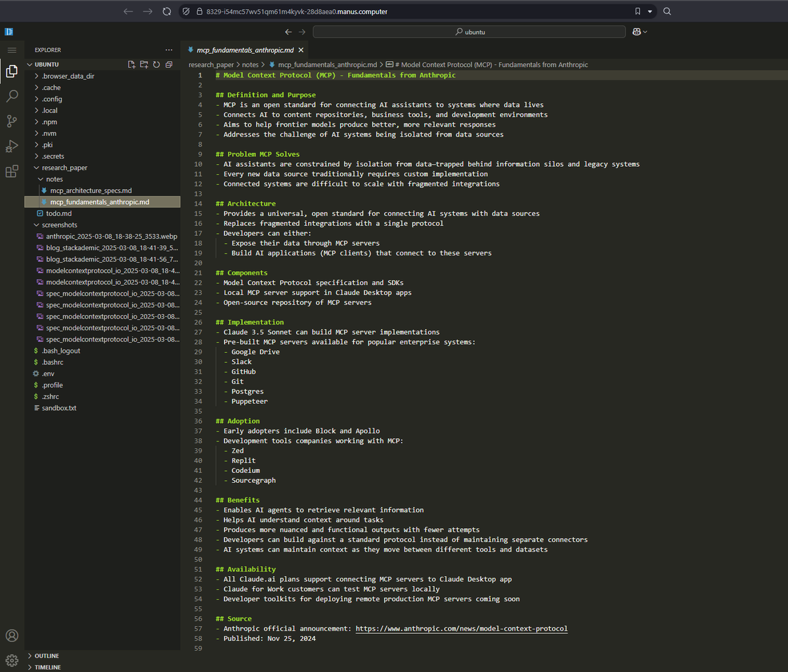Open the Run and Debug view
788x672 pixels.
tap(12, 146)
